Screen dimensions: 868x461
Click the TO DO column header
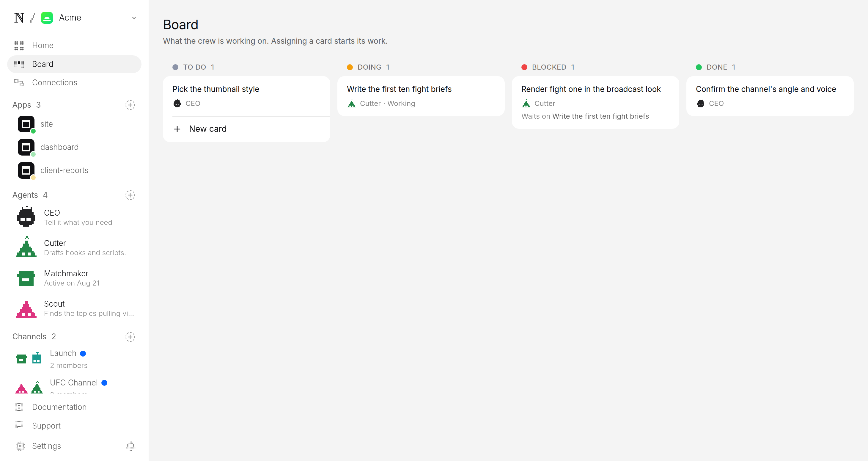194,67
